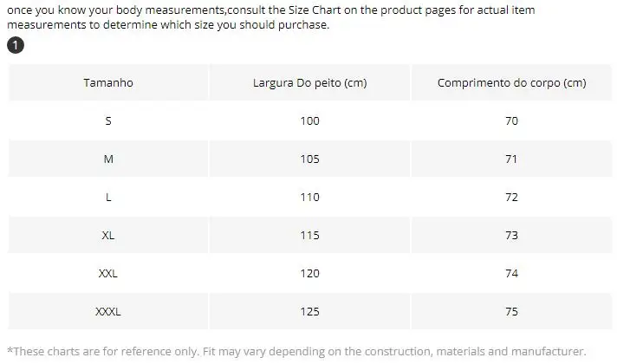Select the Largura Do peito (cm) header

(x=309, y=82)
